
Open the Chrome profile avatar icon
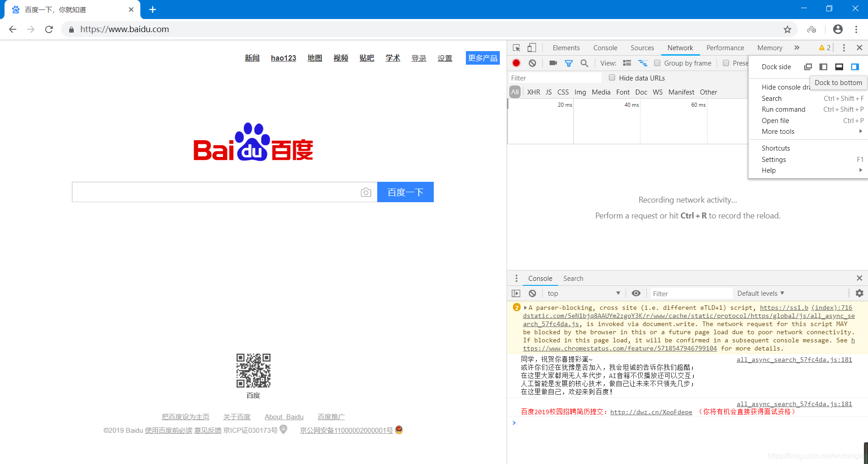coord(838,29)
